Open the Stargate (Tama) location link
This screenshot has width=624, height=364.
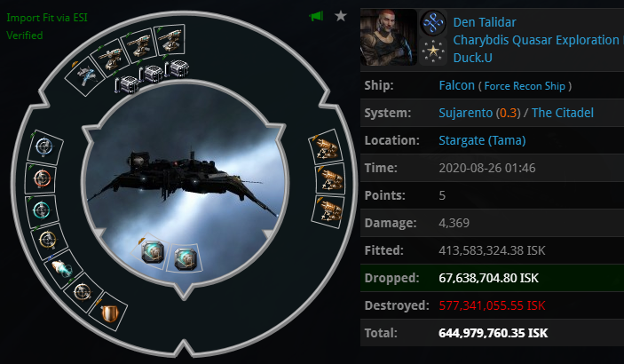click(x=482, y=140)
